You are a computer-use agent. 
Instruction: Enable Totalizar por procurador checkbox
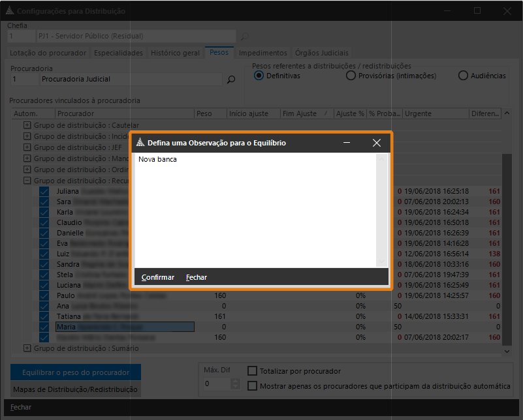coord(253,371)
